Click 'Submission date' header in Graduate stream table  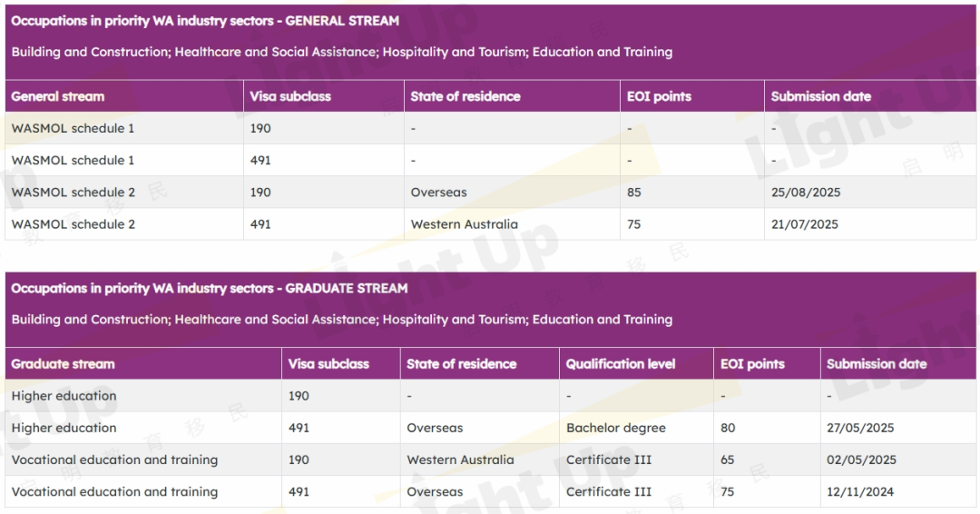pos(877,363)
